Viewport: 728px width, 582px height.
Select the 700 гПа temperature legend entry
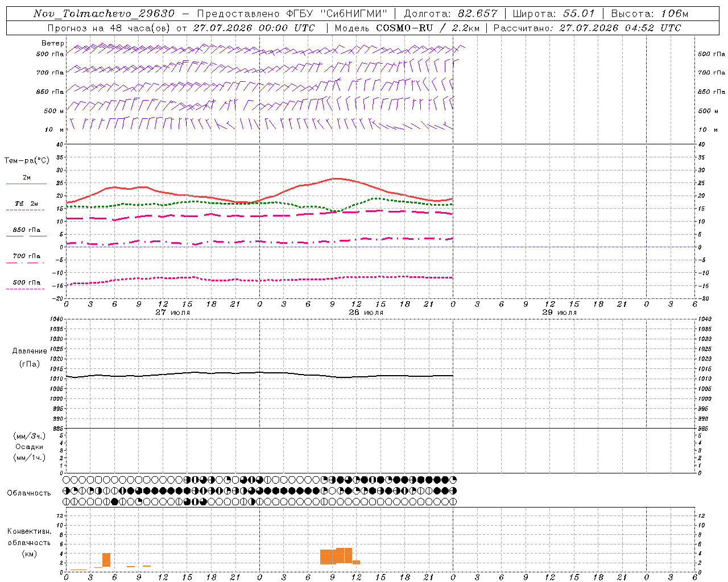point(26,259)
